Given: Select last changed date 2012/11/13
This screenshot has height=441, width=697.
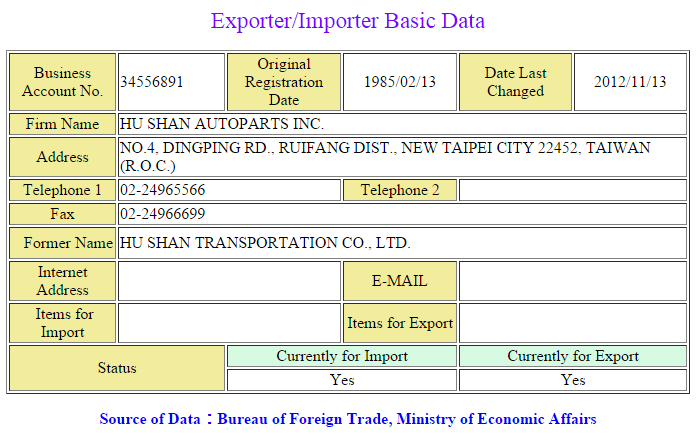Looking at the screenshot, I should (630, 82).
